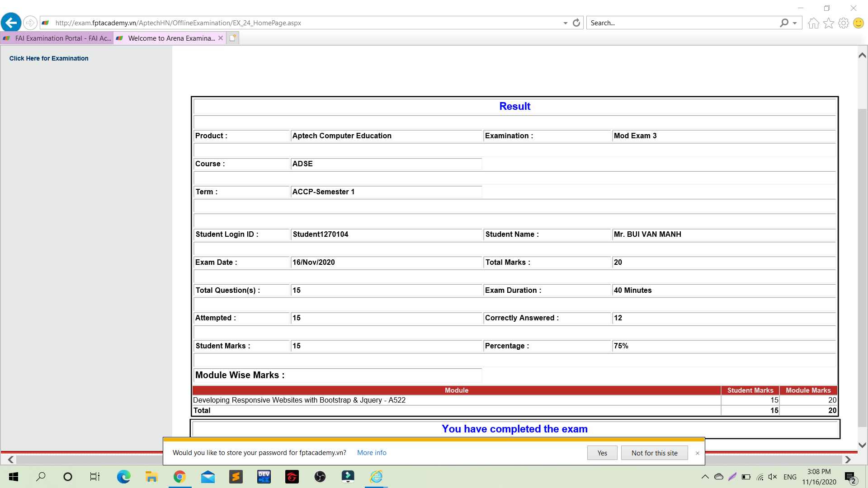Open Cortana circle icon

pyautogui.click(x=68, y=477)
